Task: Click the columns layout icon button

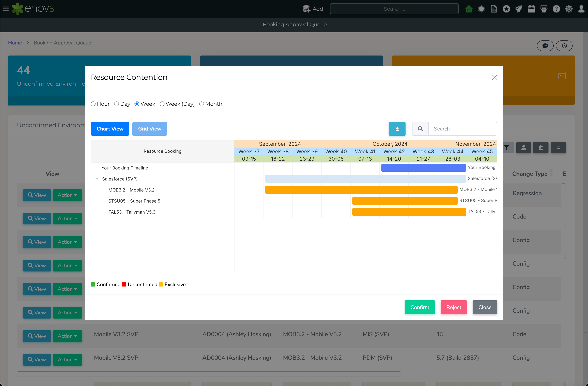Action: pyautogui.click(x=558, y=148)
